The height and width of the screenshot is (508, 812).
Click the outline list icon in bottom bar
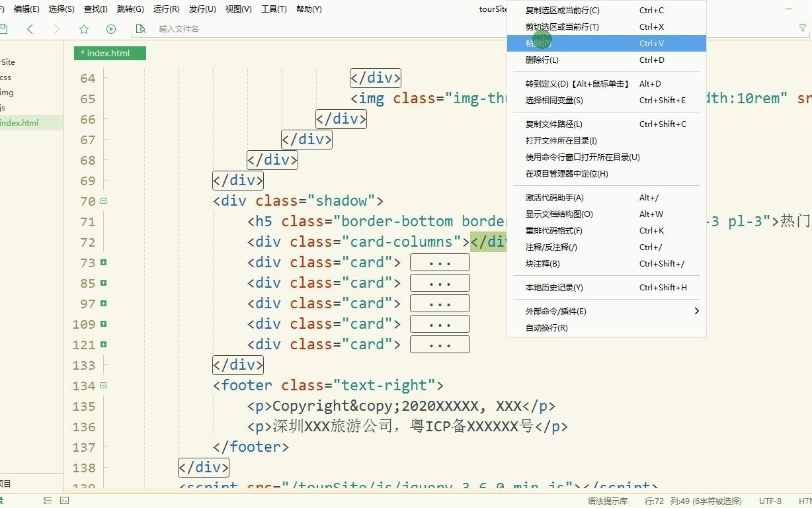[x=47, y=501]
